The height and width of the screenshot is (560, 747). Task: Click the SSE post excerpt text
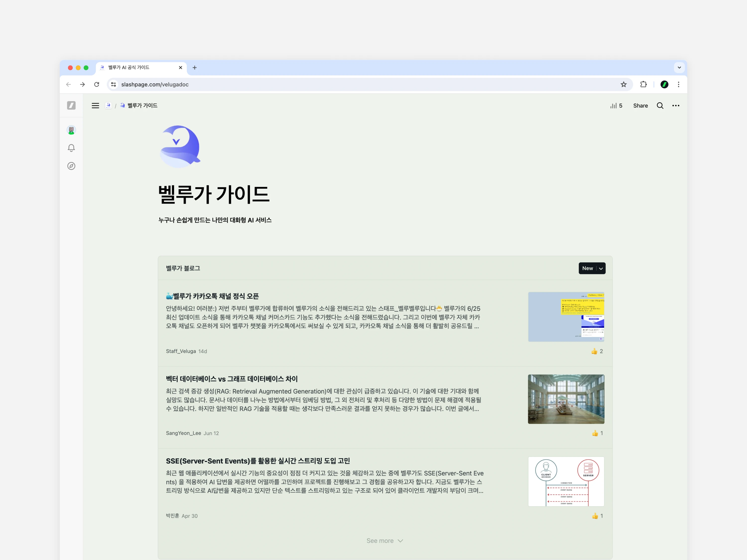click(324, 482)
